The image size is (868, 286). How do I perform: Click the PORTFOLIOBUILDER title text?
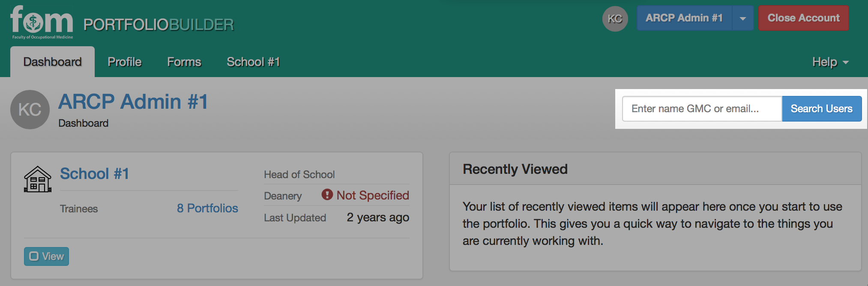(159, 25)
